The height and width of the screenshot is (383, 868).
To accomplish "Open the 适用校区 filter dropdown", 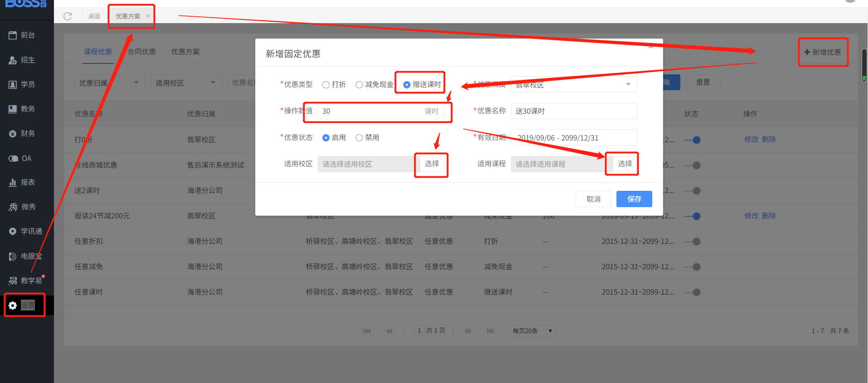I will [x=186, y=82].
